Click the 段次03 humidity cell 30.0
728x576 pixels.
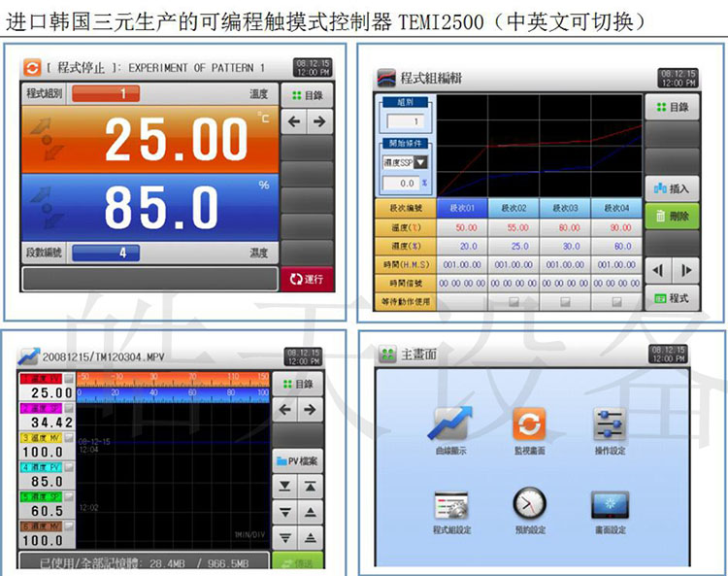click(x=565, y=246)
